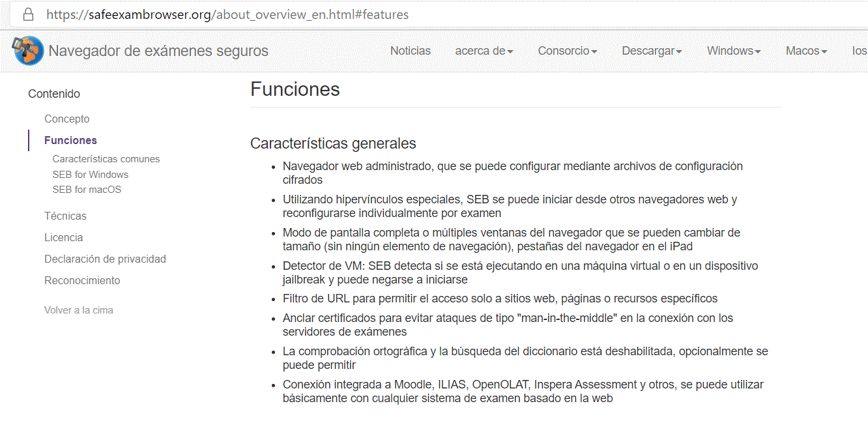Open the 'Concepto' section link

pos(66,119)
